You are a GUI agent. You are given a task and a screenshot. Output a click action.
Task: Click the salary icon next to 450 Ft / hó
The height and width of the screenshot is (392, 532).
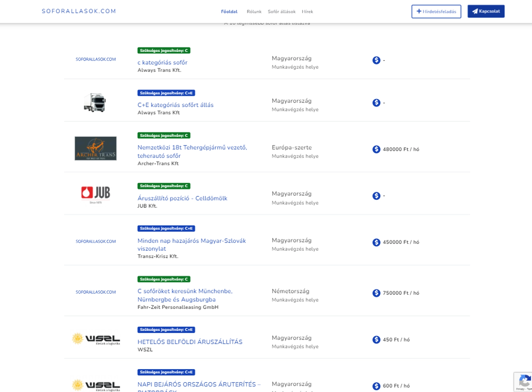[376, 339]
